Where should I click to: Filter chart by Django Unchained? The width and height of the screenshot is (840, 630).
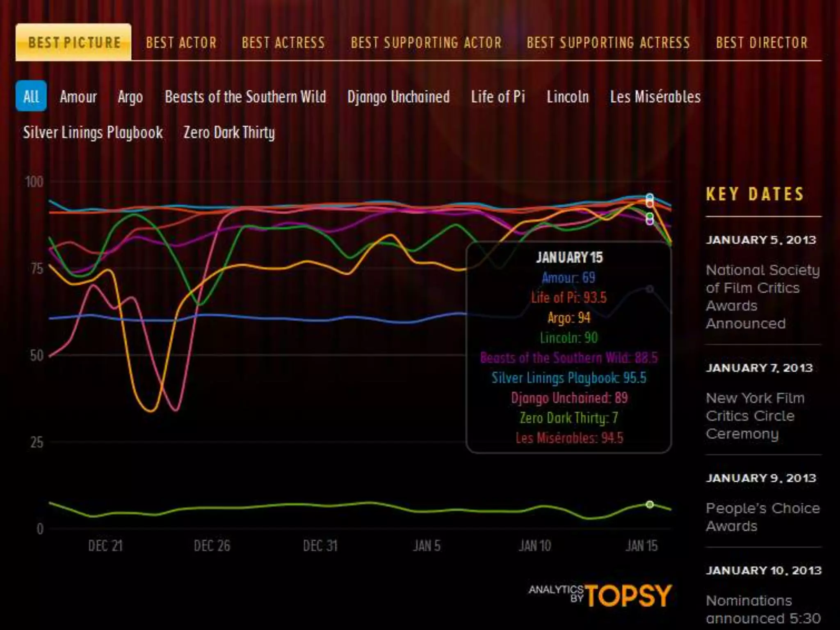(x=398, y=97)
